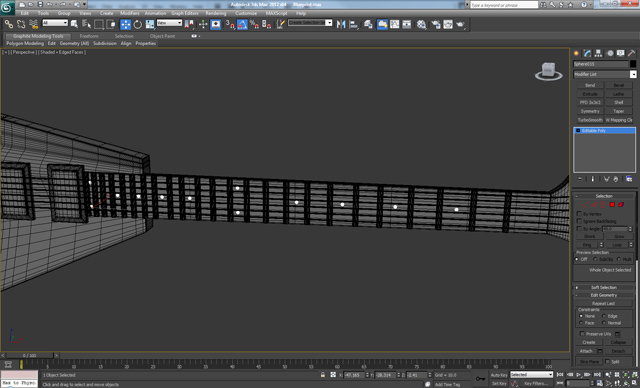
Task: Open the Layer Manager
Action: (368, 24)
